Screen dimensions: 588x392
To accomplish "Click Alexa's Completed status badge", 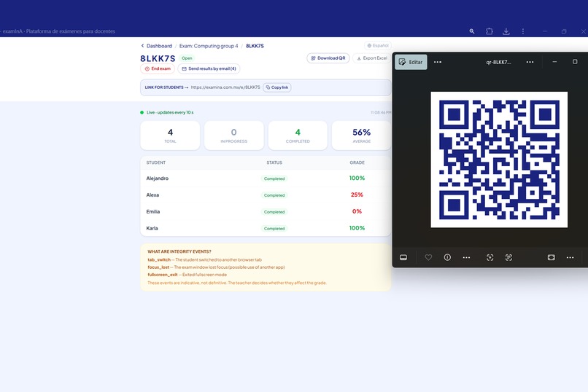I will 274,195.
